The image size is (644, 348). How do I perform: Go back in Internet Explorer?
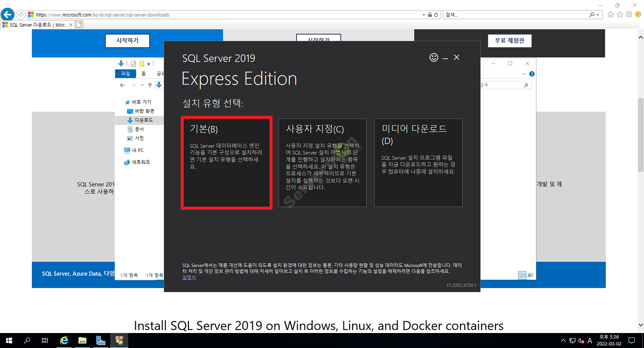pos(7,15)
